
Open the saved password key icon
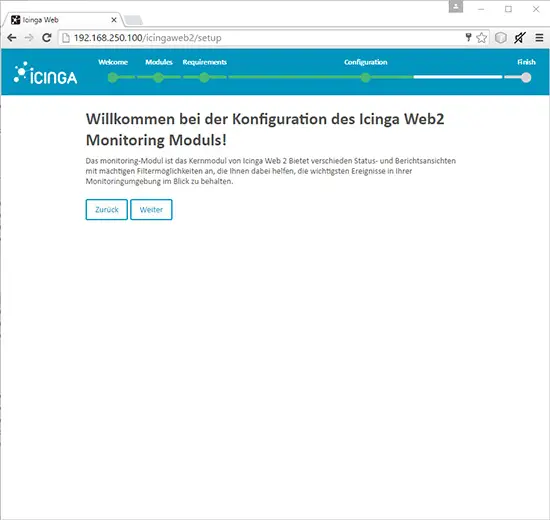[x=468, y=38]
